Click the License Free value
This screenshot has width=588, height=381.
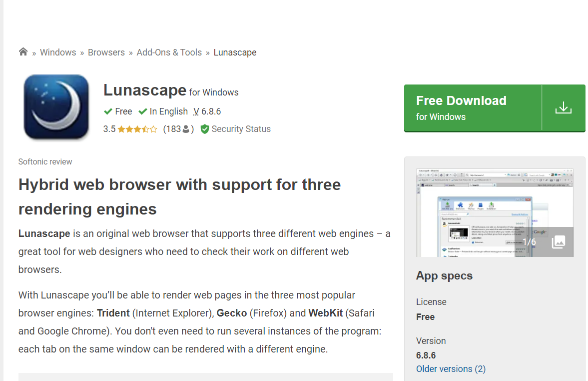[x=425, y=317]
